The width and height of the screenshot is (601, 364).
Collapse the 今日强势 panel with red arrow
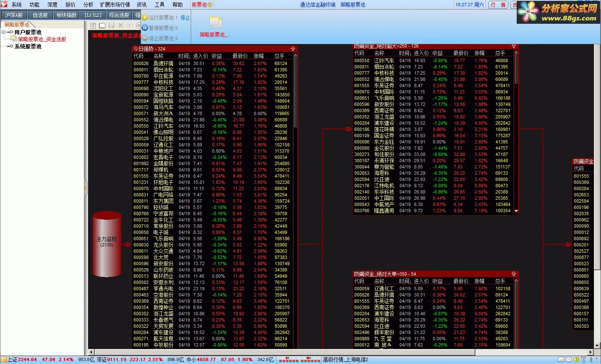[x=293, y=49]
